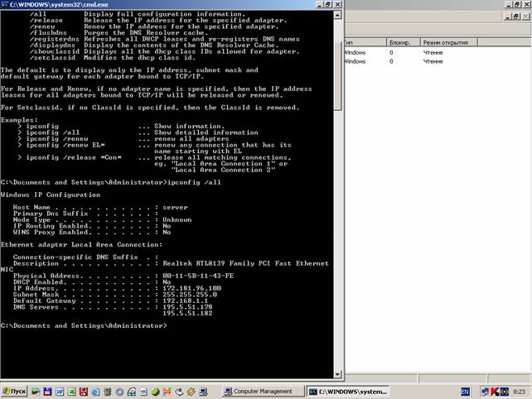Restore the background Computer Management window
This screenshot has height=399, width=532.
pos(517,4)
